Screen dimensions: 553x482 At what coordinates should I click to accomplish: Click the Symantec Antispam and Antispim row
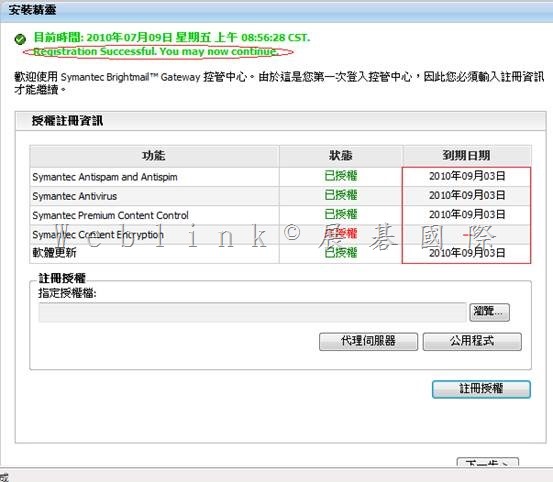[x=280, y=176]
